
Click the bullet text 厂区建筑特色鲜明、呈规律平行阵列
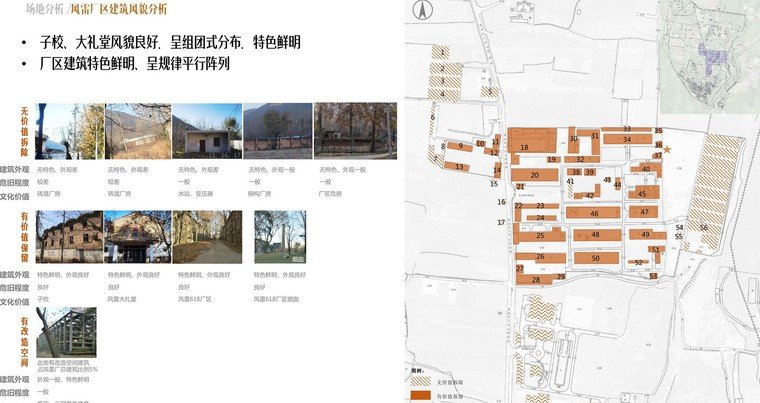coord(135,64)
